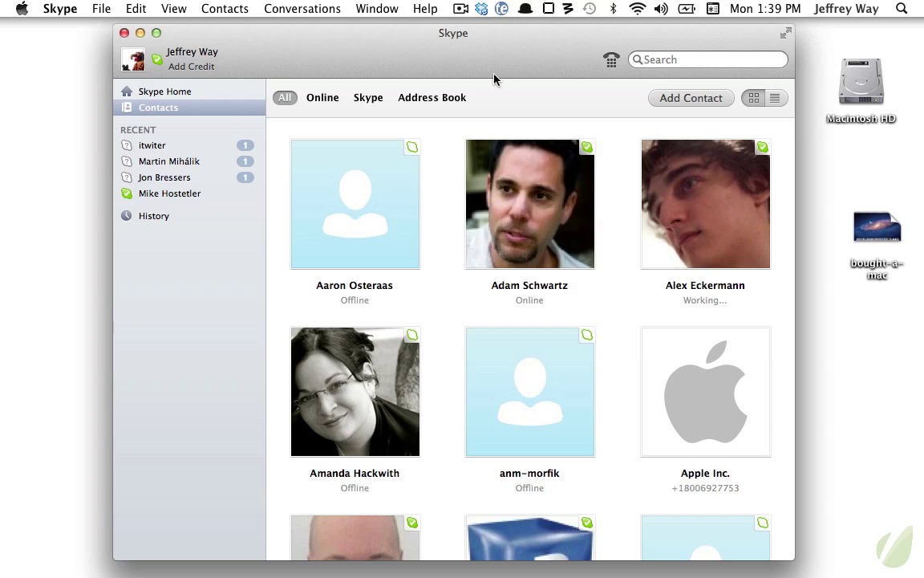
Task: Click Jeffrey Way profile avatar
Action: tap(133, 59)
